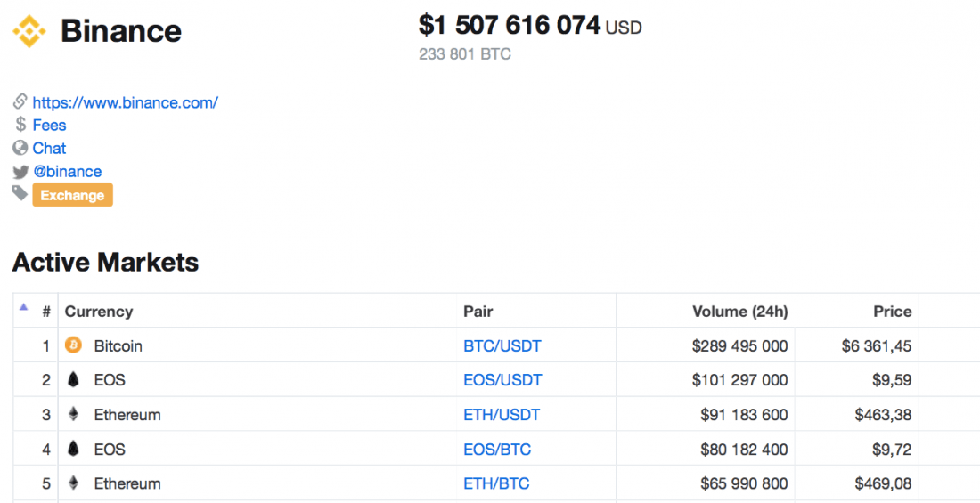980x503 pixels.
Task: Click the Ethereum icon in row 3
Action: [73, 414]
